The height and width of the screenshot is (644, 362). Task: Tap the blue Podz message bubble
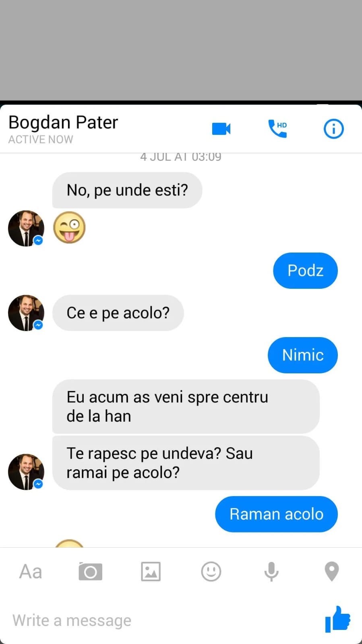coord(305,271)
